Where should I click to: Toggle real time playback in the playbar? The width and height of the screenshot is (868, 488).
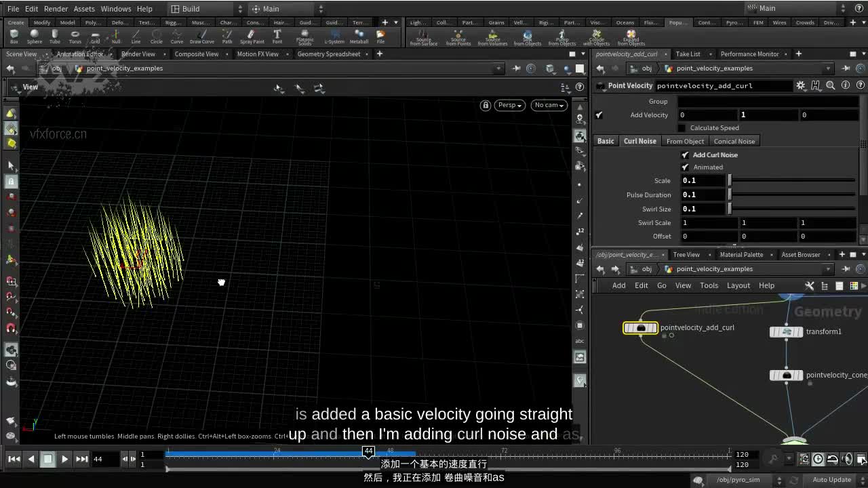pyautogui.click(x=818, y=459)
